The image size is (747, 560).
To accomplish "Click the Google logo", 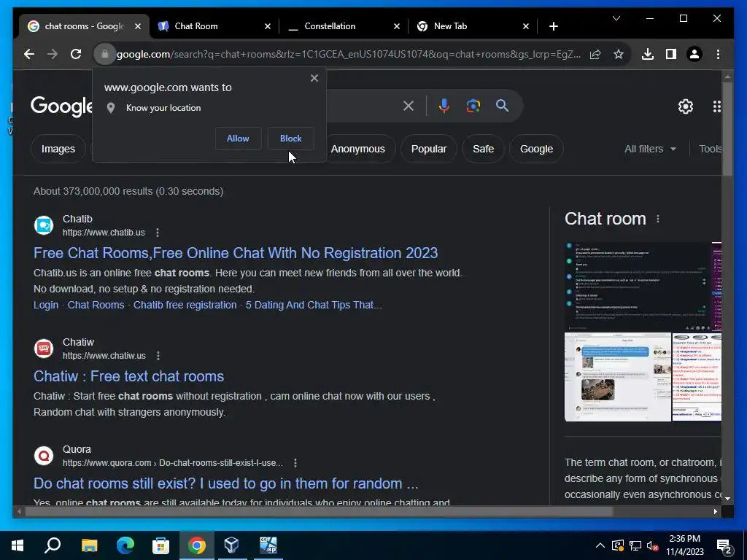I will point(61,106).
